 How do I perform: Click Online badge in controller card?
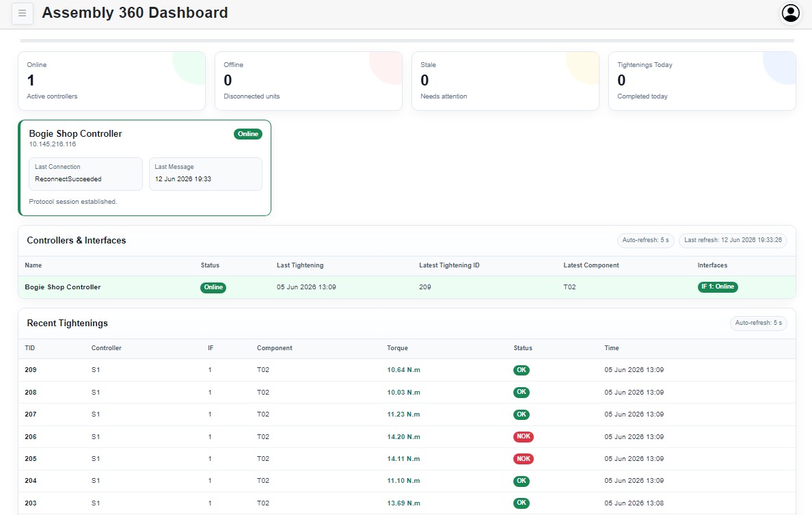(248, 134)
